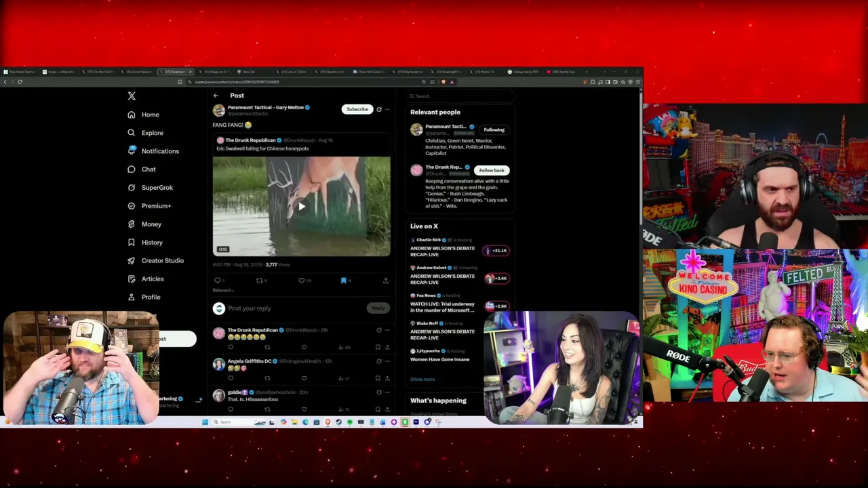This screenshot has height=488, width=868.
Task: Click Following button for Paramount Tactical
Action: coord(494,130)
